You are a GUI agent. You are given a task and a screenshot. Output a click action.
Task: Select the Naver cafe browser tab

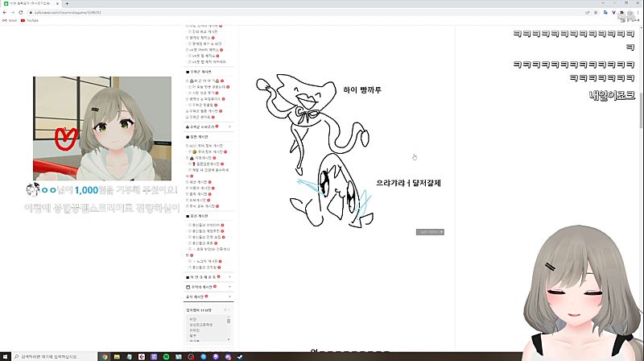[x=31, y=3]
